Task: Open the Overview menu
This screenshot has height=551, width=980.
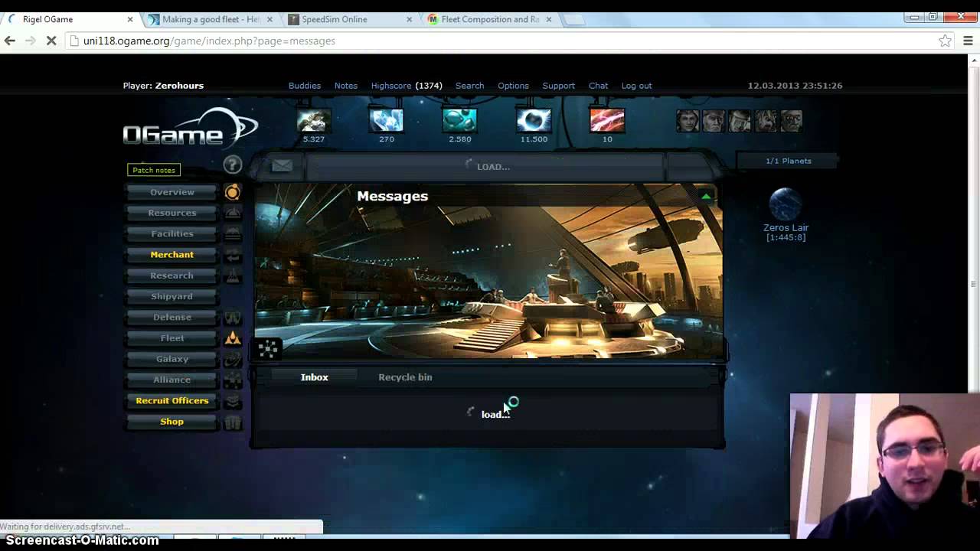Action: point(172,192)
